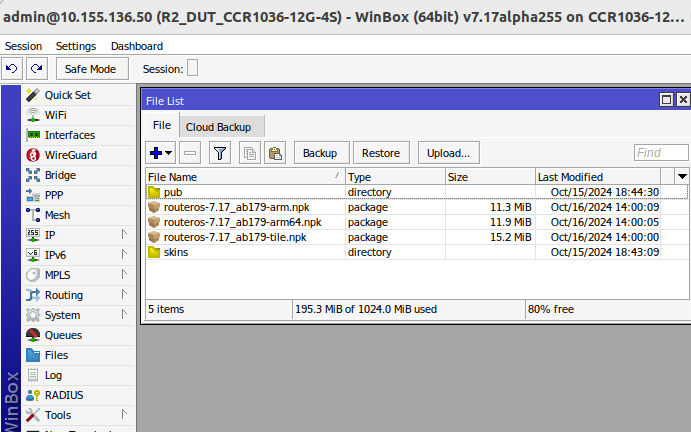Open the column selector dropdown arrow
This screenshot has width=691, height=432.
[x=682, y=176]
